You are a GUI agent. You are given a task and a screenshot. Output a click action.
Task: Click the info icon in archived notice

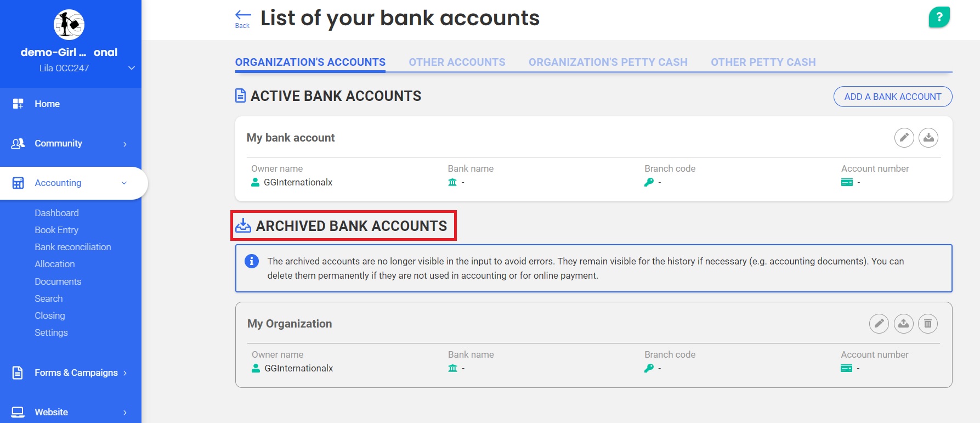[x=252, y=261]
